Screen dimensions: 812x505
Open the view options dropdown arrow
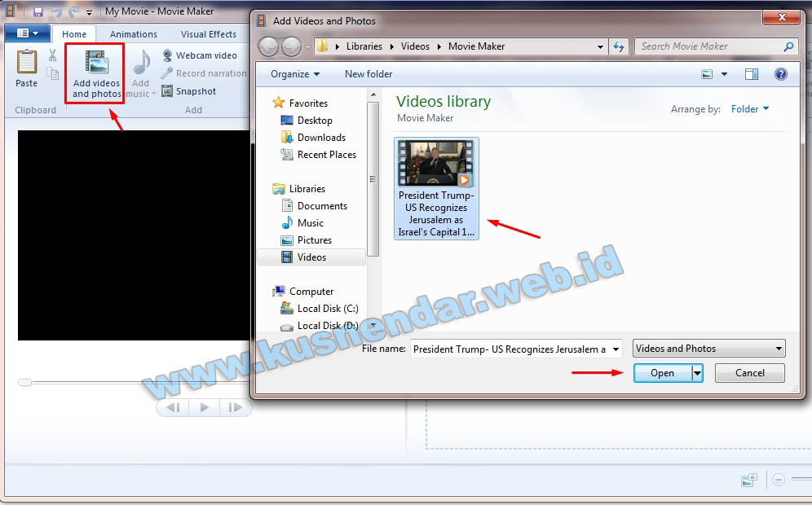(725, 74)
